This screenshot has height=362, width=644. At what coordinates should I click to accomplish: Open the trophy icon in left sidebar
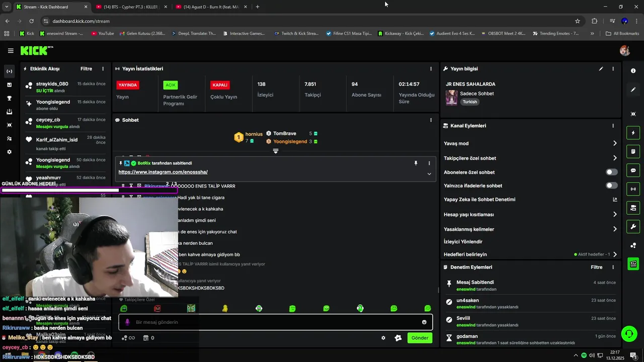point(9,98)
